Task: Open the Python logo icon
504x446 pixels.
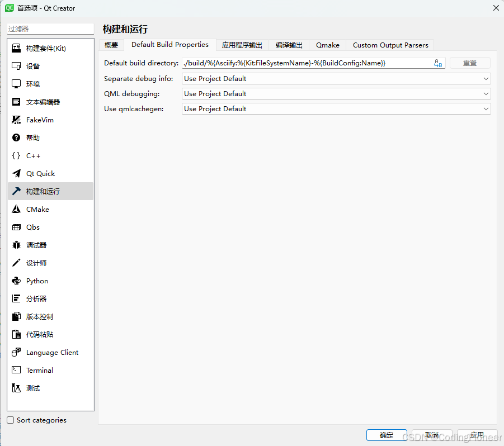Action: click(x=16, y=281)
